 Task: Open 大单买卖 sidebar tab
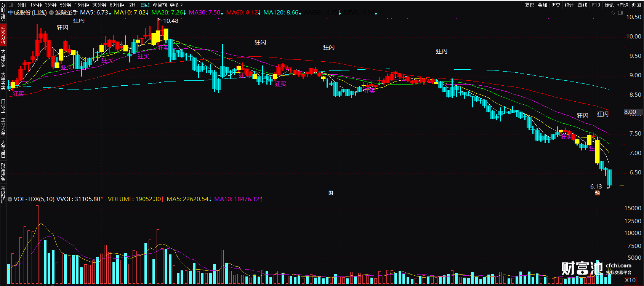point(3,81)
